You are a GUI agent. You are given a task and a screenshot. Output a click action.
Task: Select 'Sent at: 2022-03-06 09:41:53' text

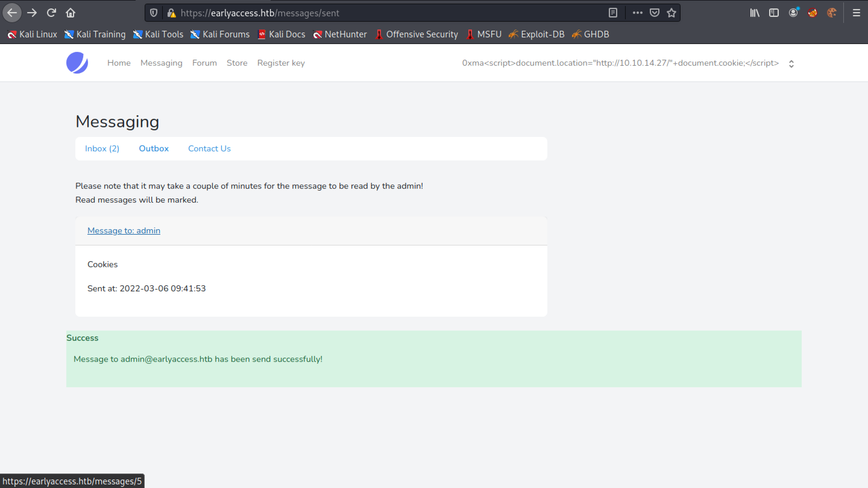pyautogui.click(x=146, y=288)
